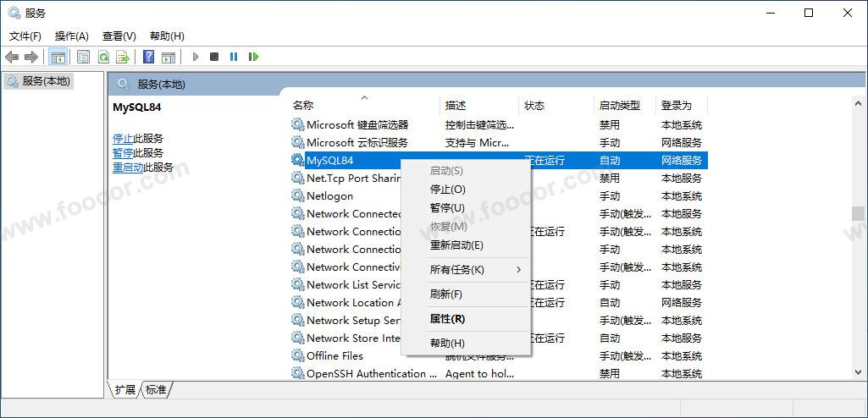Click the 重启动 service link

(128, 168)
